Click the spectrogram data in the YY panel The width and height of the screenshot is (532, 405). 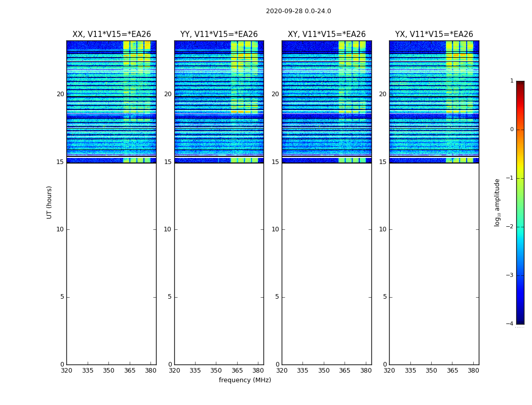pyautogui.click(x=219, y=101)
